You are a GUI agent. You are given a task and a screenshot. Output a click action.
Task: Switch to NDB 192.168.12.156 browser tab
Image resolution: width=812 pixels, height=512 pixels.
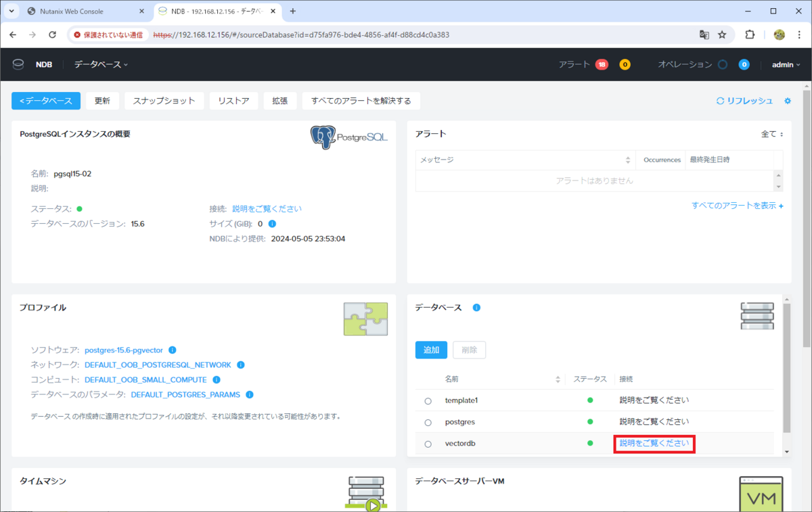[216, 11]
